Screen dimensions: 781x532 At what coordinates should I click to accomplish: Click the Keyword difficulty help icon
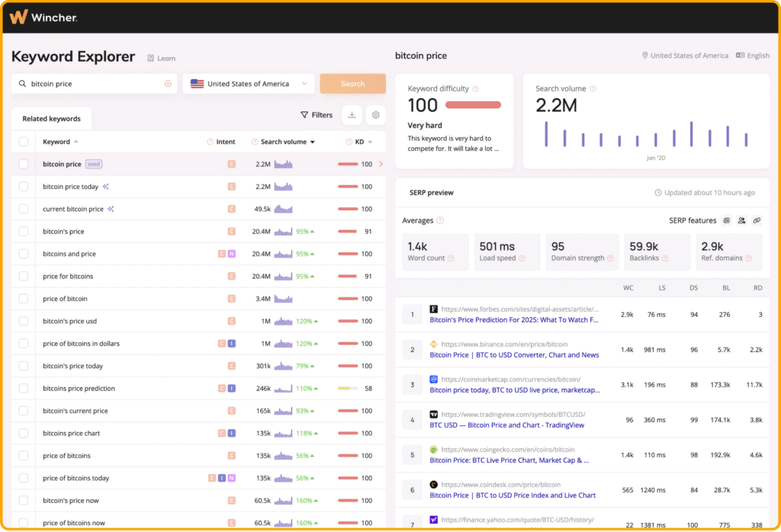476,89
